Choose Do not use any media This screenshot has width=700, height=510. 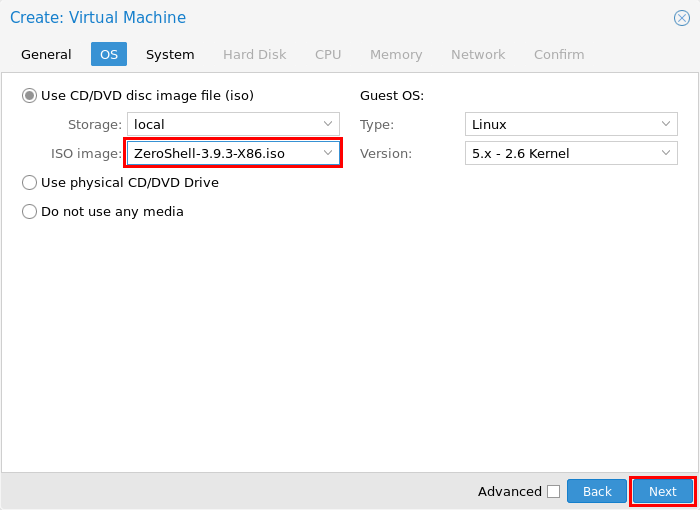(x=29, y=212)
